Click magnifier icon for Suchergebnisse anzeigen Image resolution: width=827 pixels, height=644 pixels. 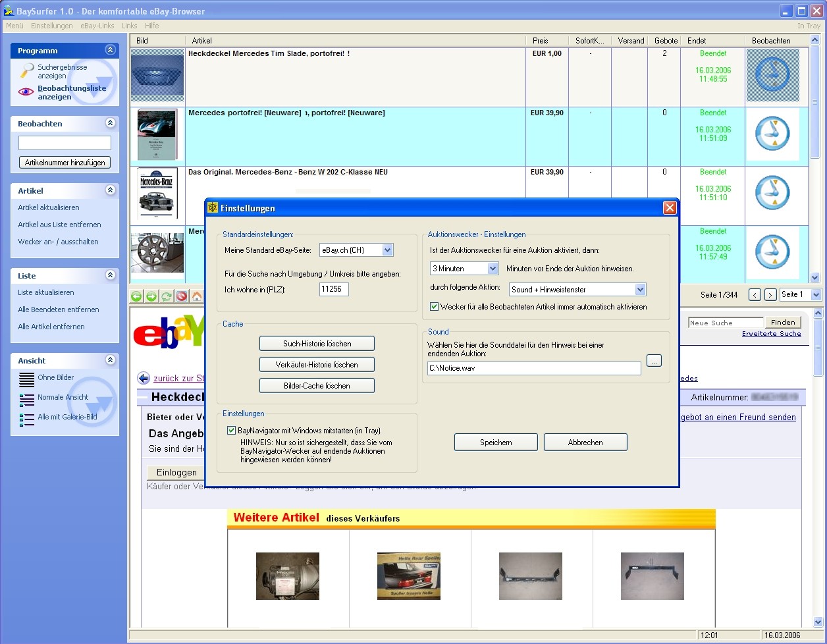(x=26, y=71)
